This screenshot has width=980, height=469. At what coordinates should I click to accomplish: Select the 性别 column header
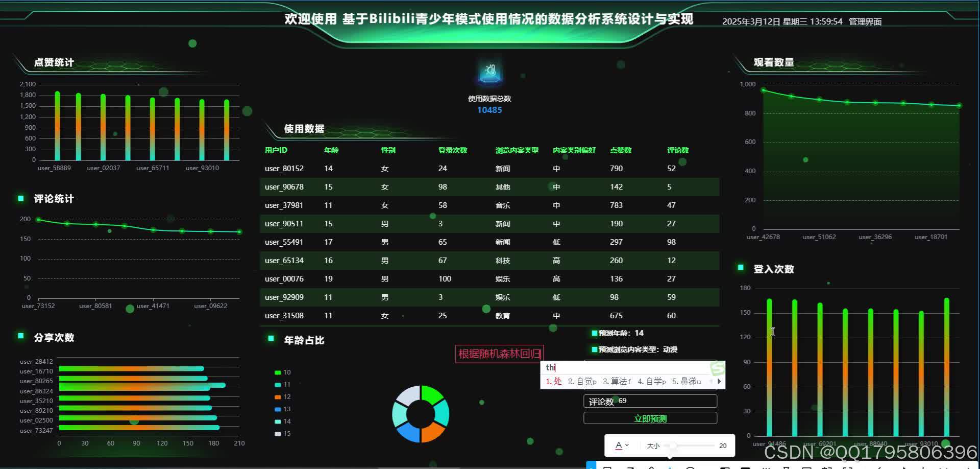click(388, 150)
